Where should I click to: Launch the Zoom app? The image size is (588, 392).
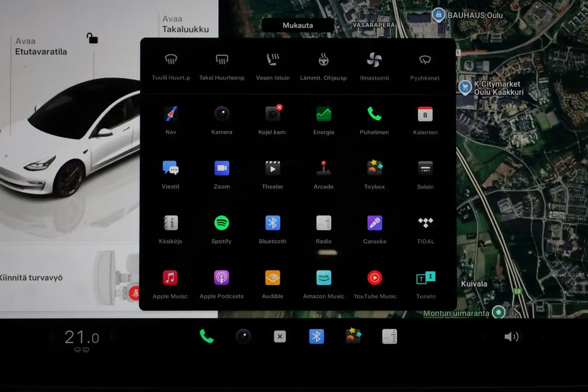222,176
